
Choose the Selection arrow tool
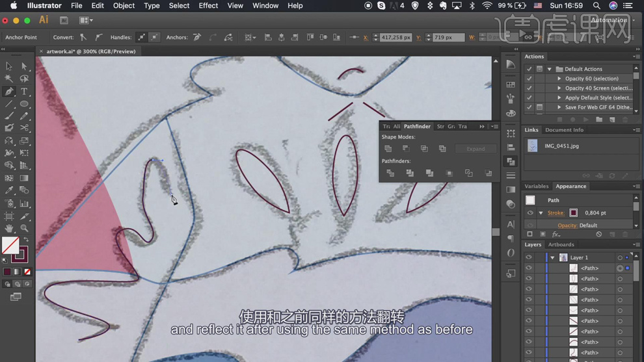point(9,66)
